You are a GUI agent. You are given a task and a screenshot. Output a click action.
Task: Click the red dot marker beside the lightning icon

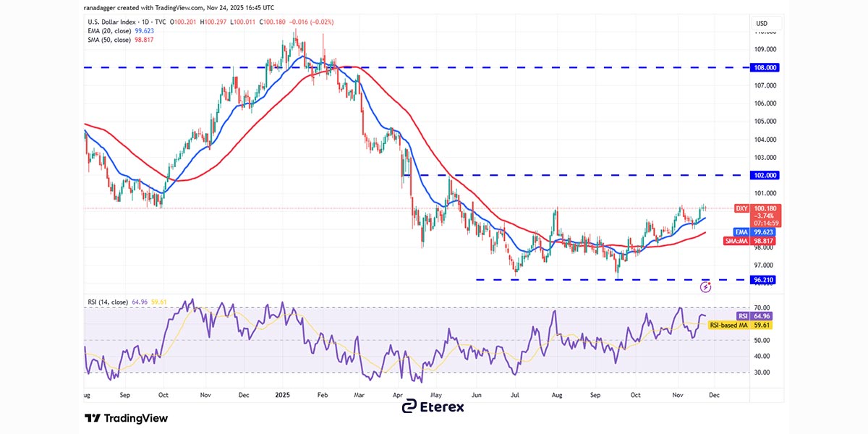point(709,283)
